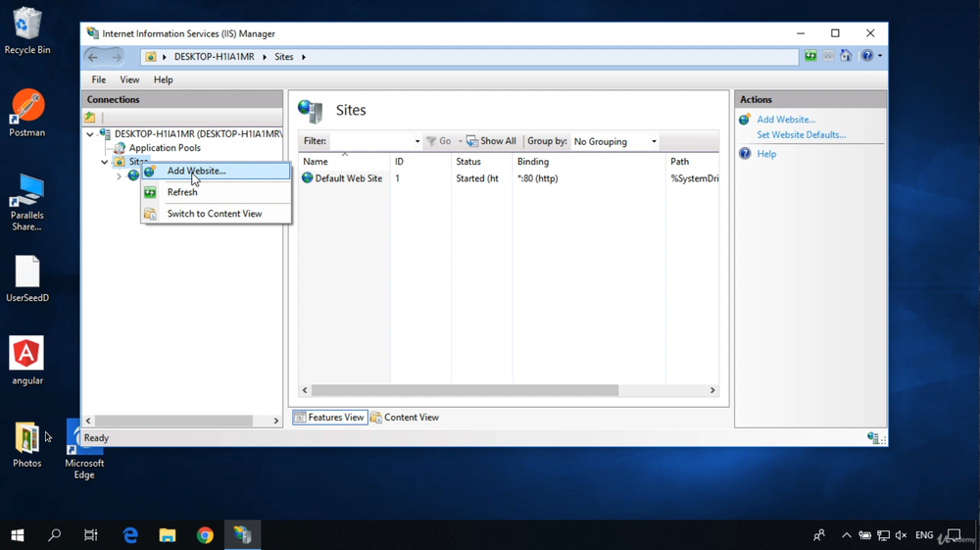
Task: Switch to the Features View tab
Action: pos(329,417)
